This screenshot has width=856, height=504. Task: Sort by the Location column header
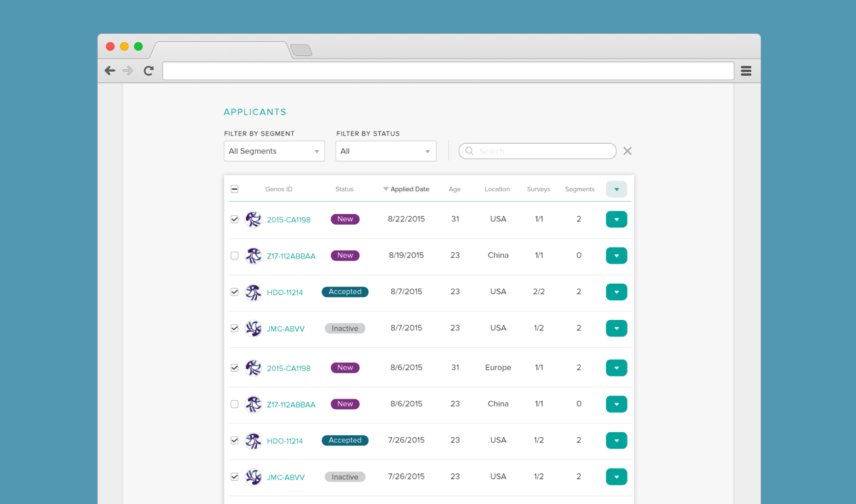(497, 189)
